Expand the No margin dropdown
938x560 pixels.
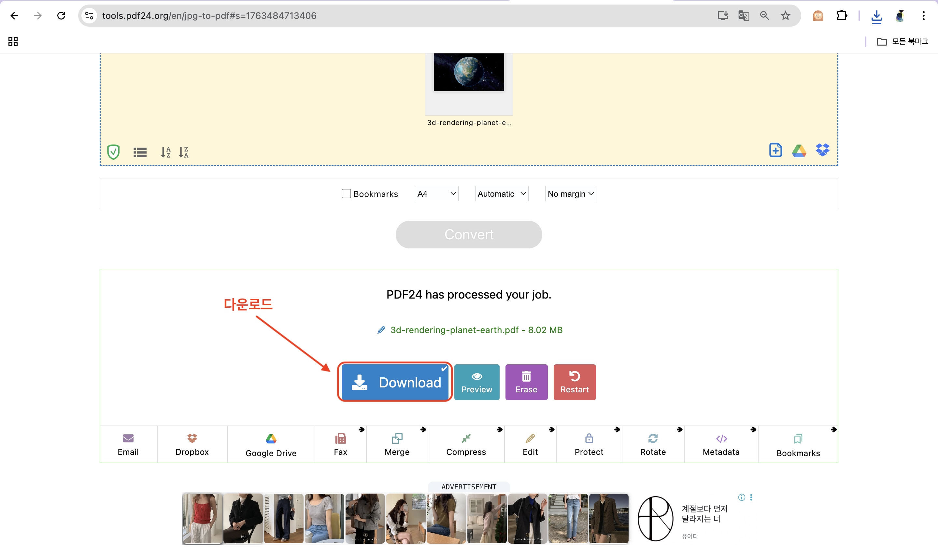[x=570, y=194]
